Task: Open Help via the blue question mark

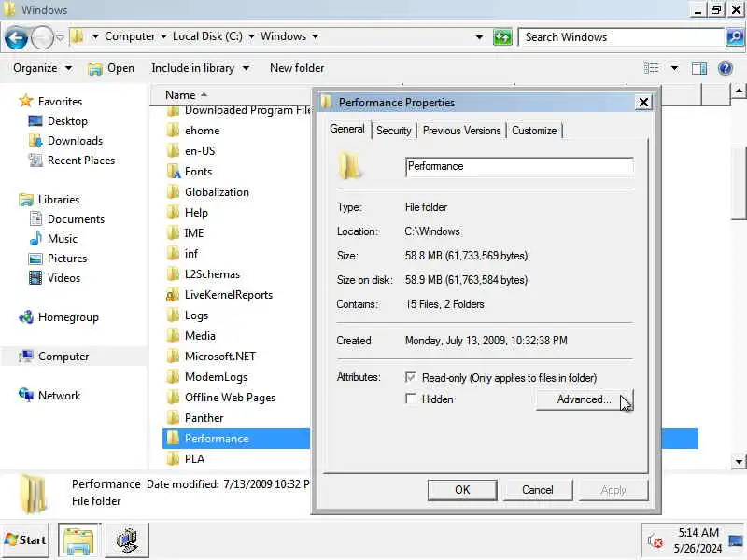Action: point(726,68)
